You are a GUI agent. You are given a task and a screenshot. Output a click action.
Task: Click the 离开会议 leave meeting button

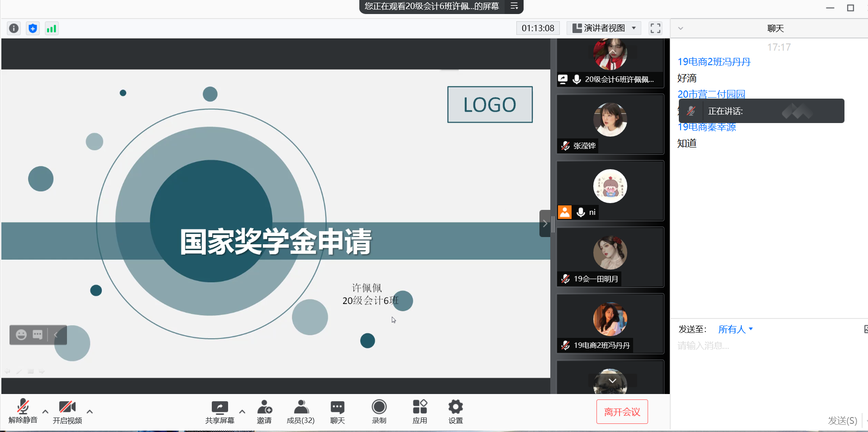pos(622,412)
